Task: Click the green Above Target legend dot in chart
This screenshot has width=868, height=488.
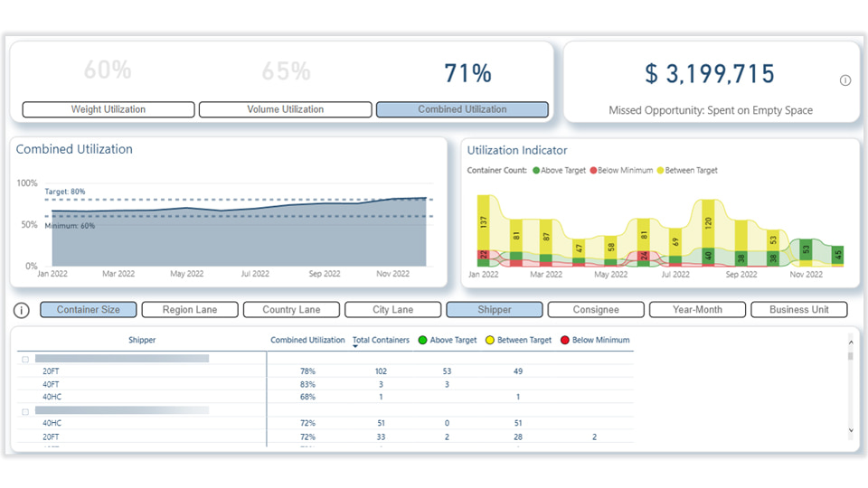Action: [x=536, y=170]
